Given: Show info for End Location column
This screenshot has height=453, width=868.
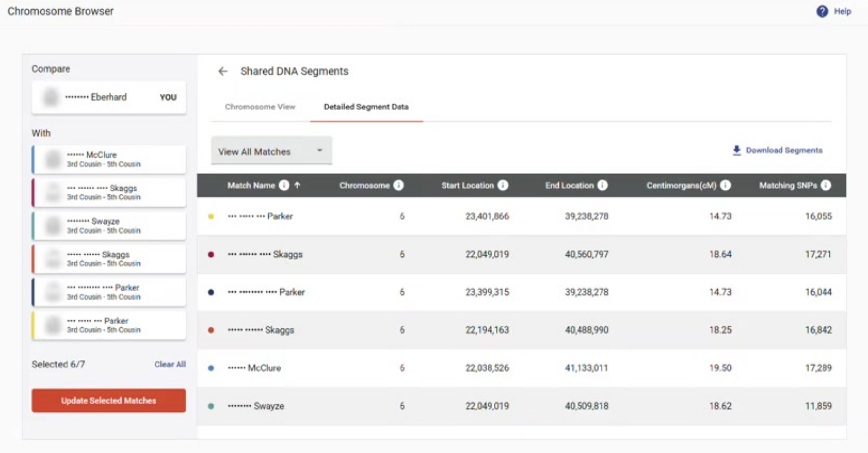Looking at the screenshot, I should (602, 185).
